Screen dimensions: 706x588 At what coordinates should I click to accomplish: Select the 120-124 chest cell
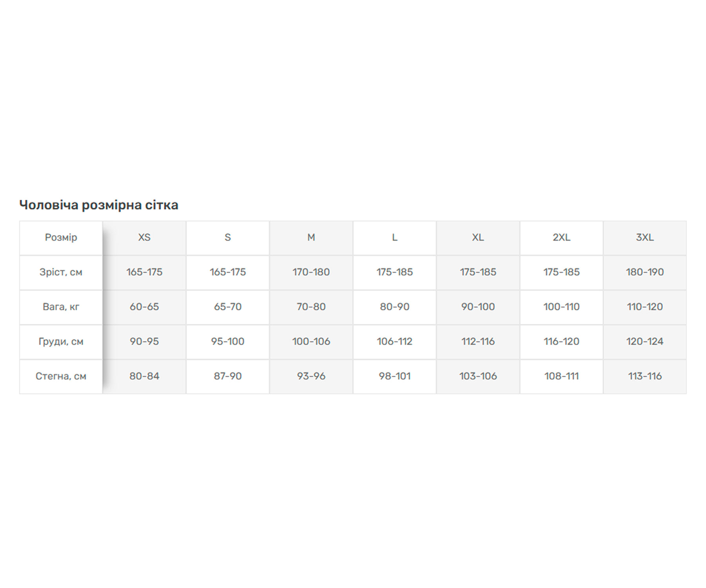click(645, 341)
